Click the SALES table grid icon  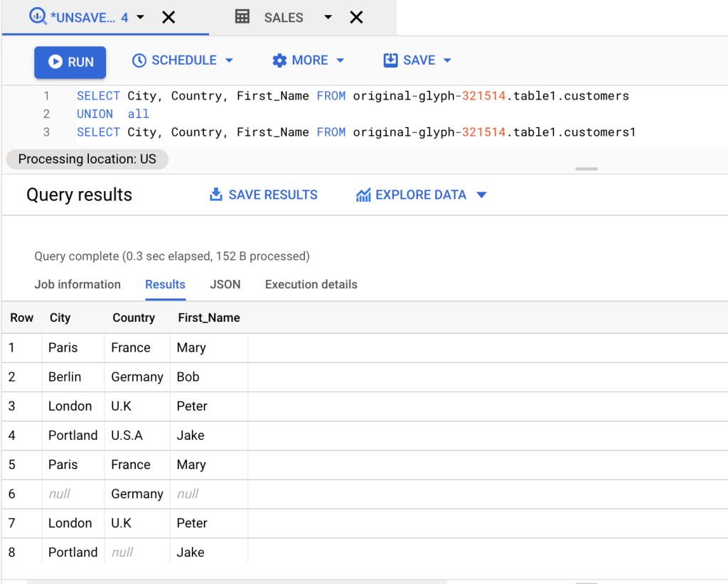(x=242, y=17)
